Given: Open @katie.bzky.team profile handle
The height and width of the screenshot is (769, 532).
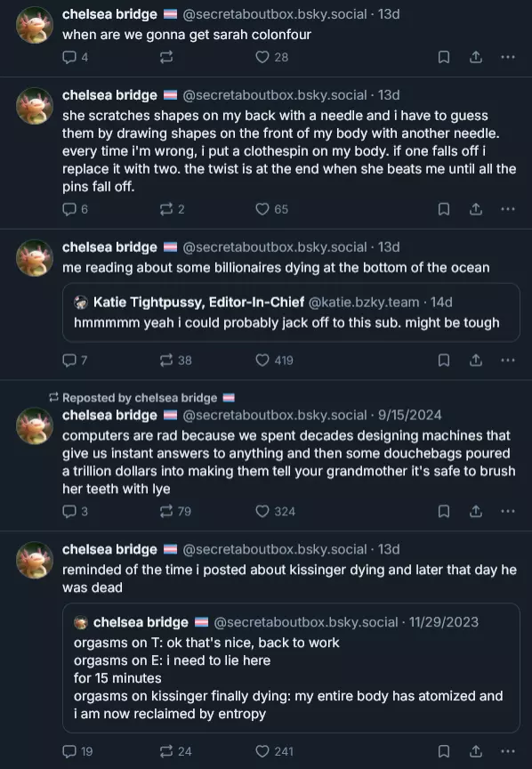Looking at the screenshot, I should [x=364, y=302].
